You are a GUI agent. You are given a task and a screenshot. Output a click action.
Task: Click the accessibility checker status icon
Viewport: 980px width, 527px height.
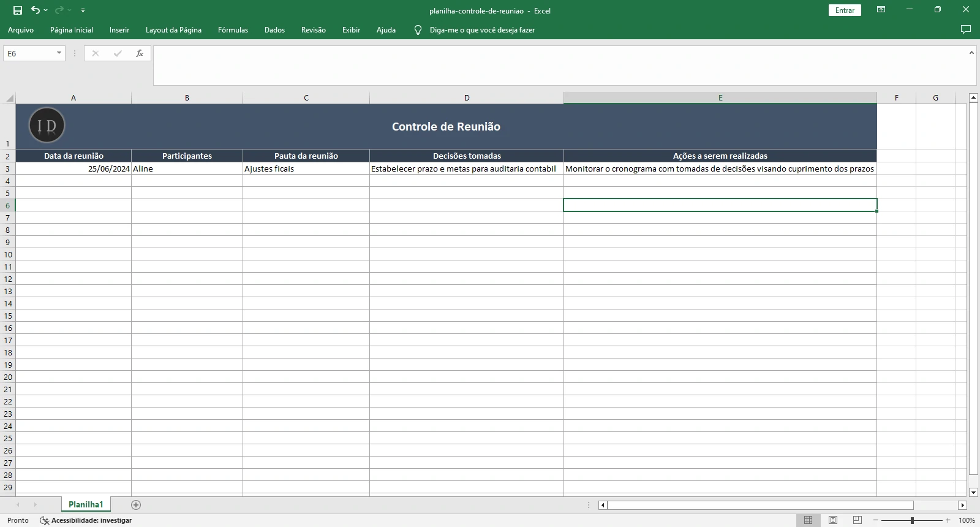[x=44, y=520]
